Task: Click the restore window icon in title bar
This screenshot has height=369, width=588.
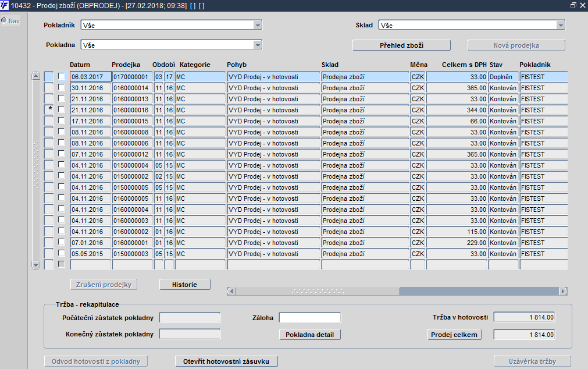Action: click(573, 5)
